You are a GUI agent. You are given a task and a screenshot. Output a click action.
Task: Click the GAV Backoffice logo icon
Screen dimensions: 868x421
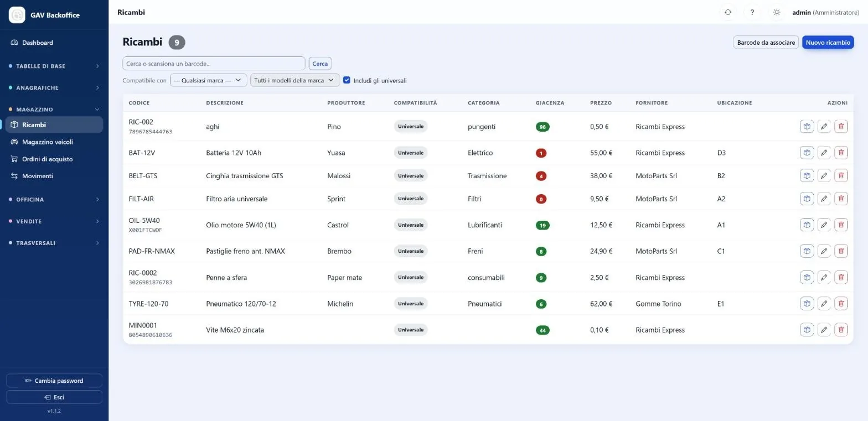coord(17,15)
